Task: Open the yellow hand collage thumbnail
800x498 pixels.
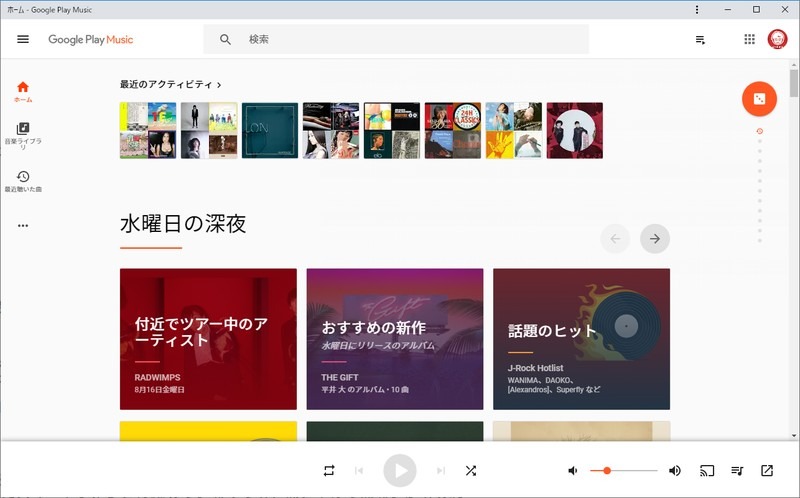Action: pos(514,130)
